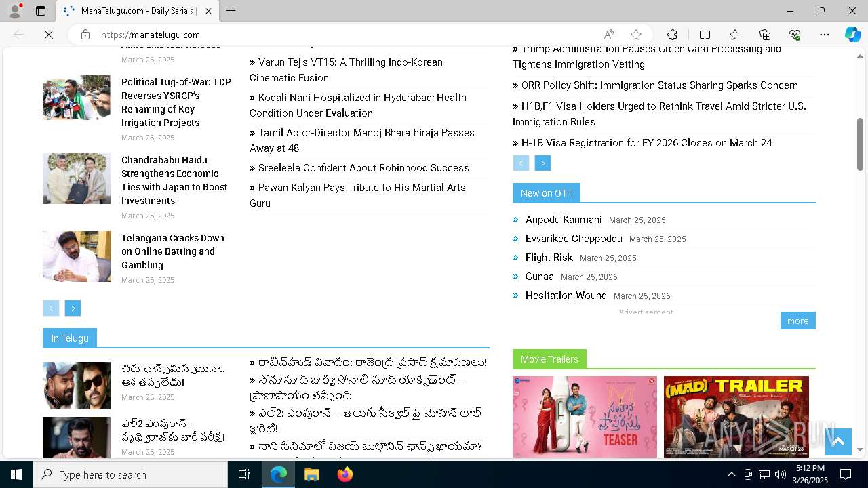Click the scrollbar down arrow
Screen dimensions: 868x488
[x=860, y=449]
